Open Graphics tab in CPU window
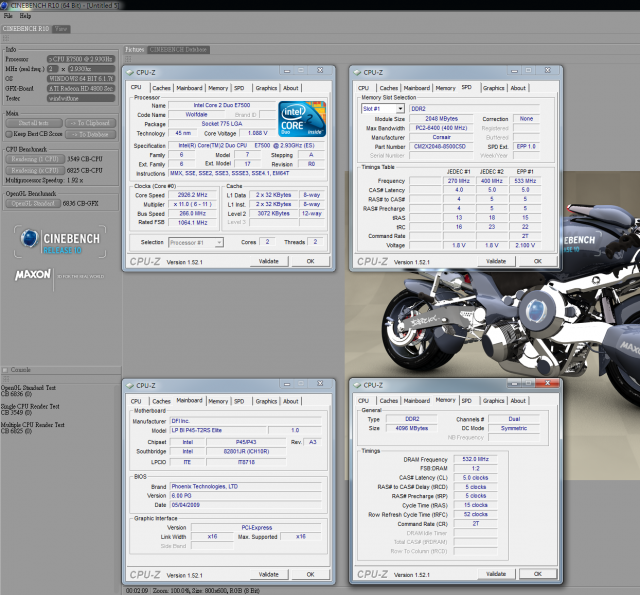640x595 pixels. coord(266,88)
